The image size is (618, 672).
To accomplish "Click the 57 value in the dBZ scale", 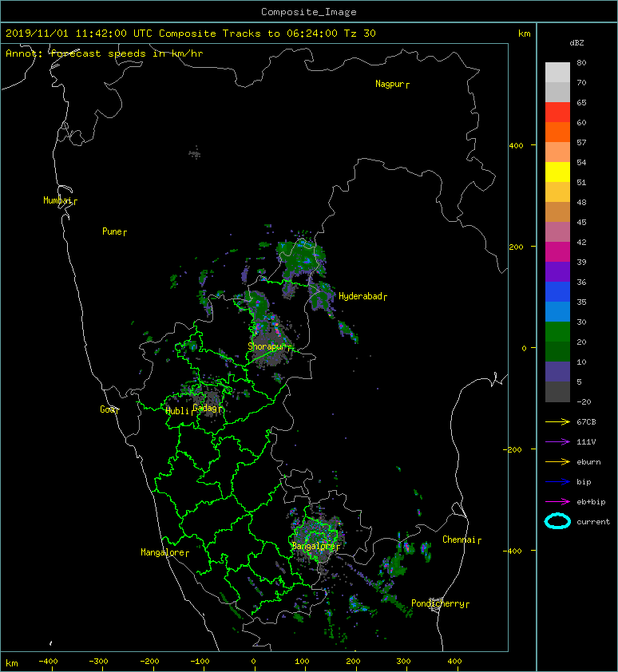I will click(x=581, y=142).
